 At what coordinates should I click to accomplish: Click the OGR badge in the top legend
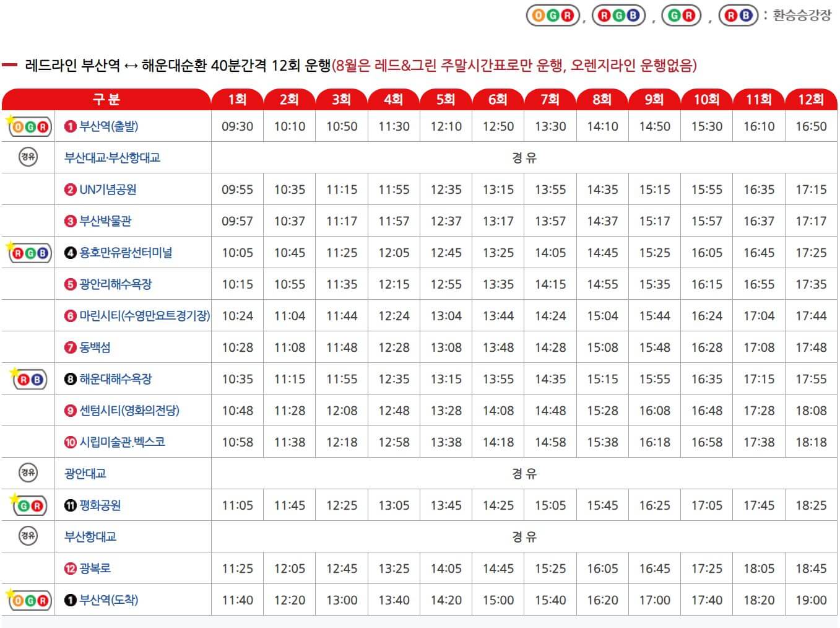click(x=553, y=15)
